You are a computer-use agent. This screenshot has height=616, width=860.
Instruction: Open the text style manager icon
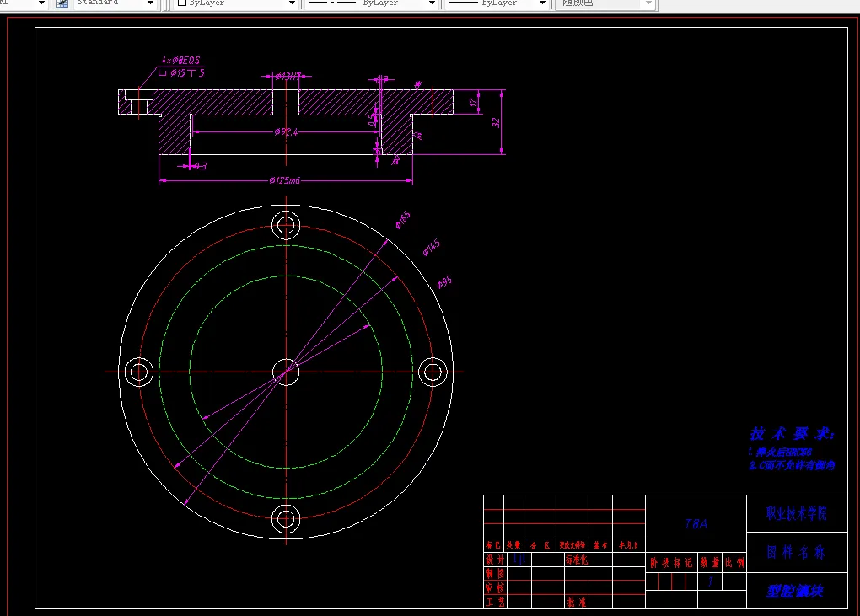tap(62, 3)
